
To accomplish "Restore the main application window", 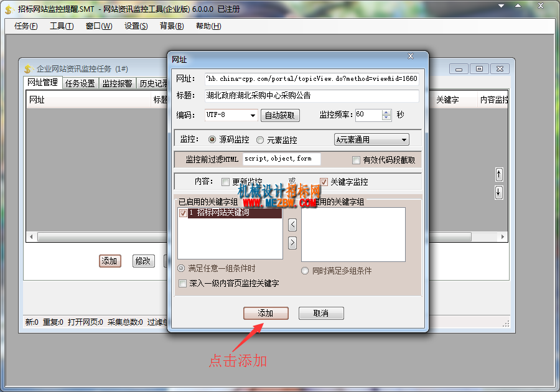I will pos(518,6).
